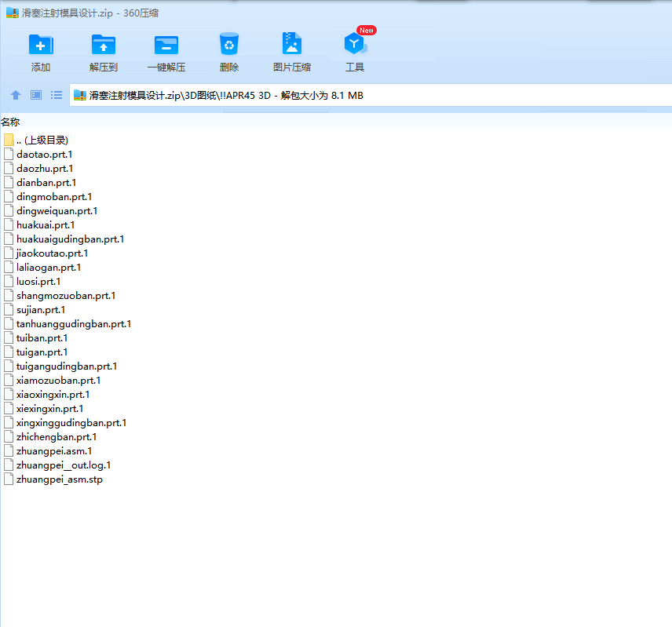This screenshot has height=627, width=672.
Task: Select the file zhuangpei__out.log.1
Action: [x=64, y=465]
